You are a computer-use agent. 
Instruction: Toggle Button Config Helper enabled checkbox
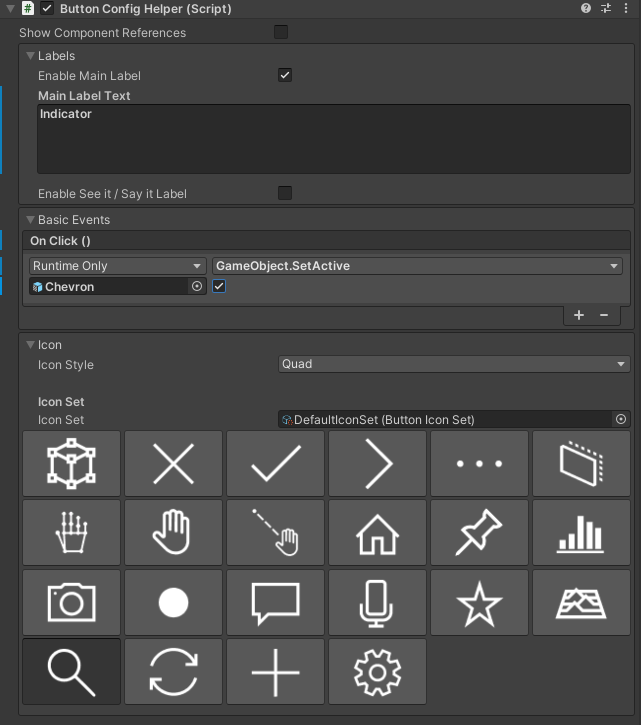coord(47,8)
